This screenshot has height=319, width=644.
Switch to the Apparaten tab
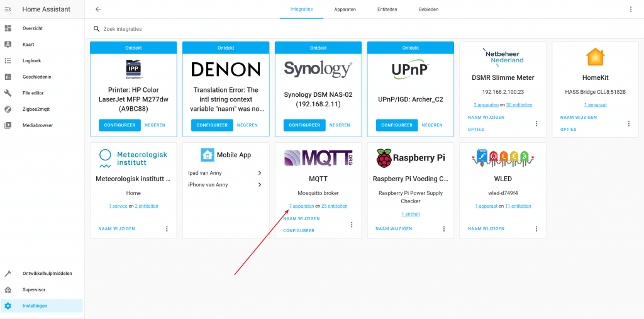pyautogui.click(x=345, y=9)
